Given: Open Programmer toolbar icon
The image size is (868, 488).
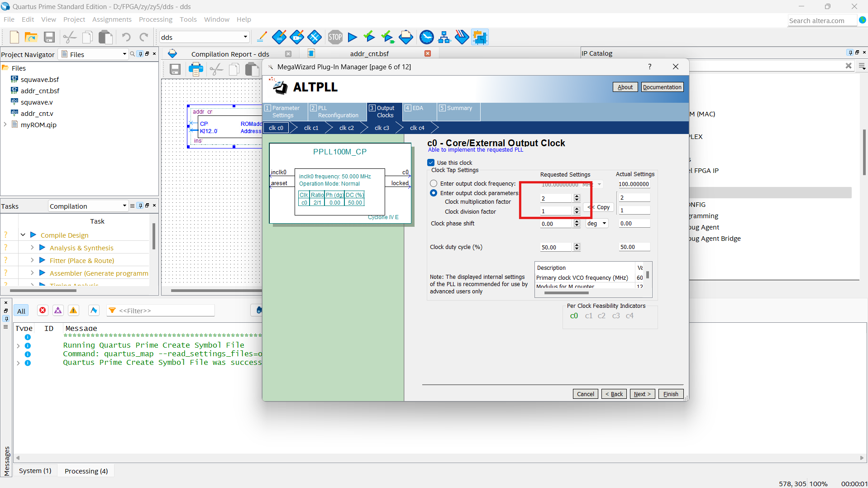Looking at the screenshot, I should click(462, 37).
